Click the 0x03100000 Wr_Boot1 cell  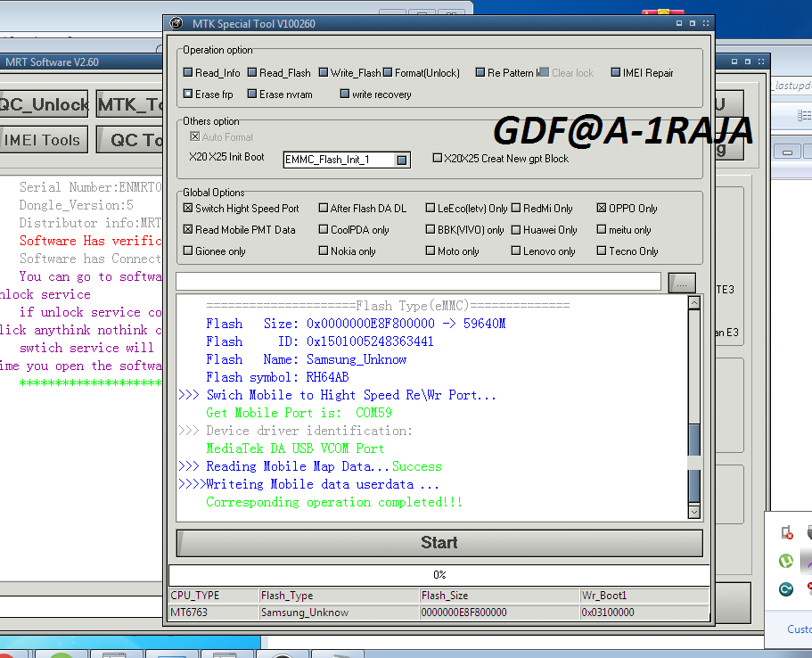[644, 613]
